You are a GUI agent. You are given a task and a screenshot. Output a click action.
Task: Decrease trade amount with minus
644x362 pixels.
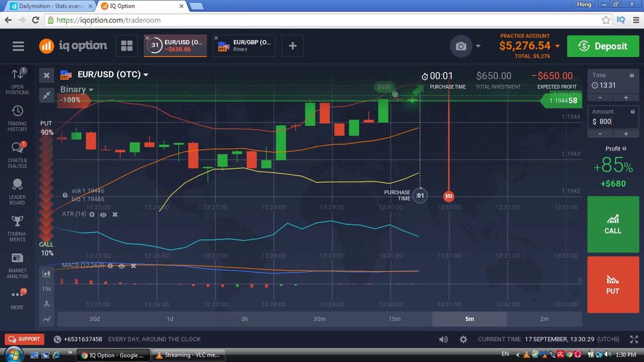[600, 134]
